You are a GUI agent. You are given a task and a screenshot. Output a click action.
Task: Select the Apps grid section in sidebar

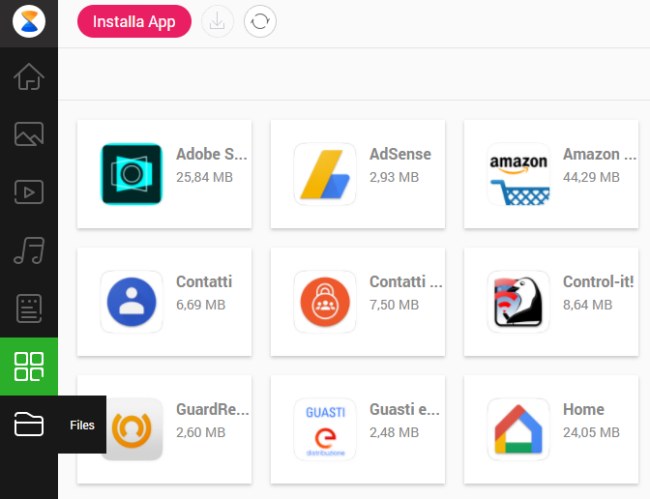click(29, 366)
